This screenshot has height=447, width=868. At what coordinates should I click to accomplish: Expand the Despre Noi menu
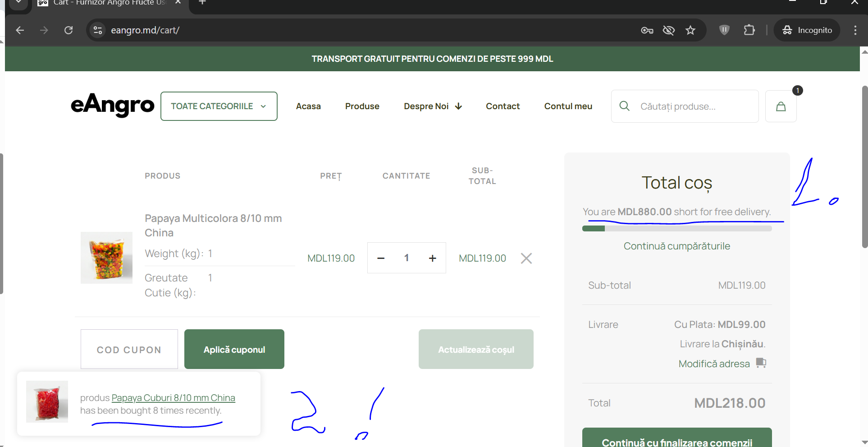click(x=433, y=106)
